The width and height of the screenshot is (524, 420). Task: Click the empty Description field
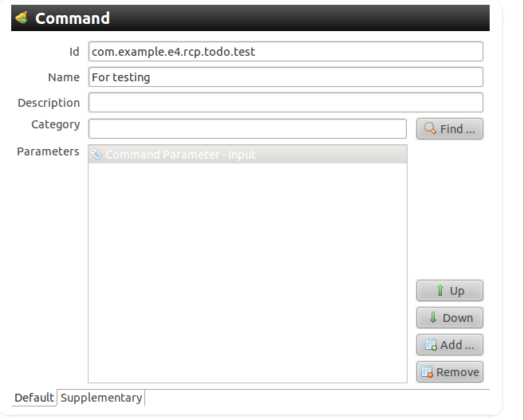(286, 103)
